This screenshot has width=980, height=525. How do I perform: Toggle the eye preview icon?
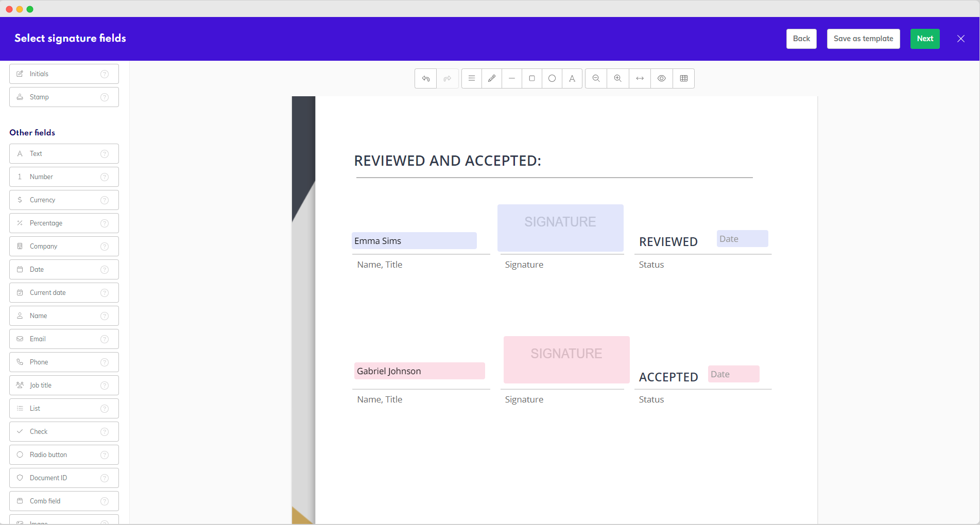pyautogui.click(x=662, y=79)
